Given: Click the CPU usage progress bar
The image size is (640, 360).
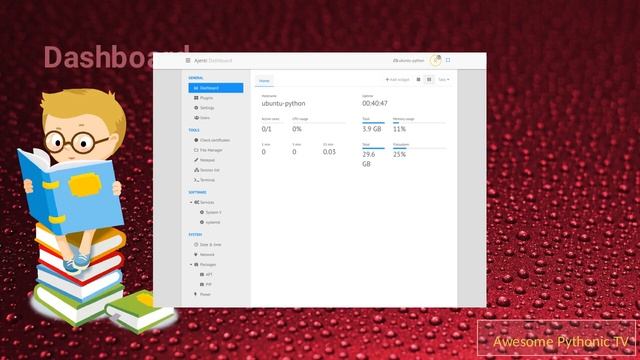Looking at the screenshot, I should (319, 122).
